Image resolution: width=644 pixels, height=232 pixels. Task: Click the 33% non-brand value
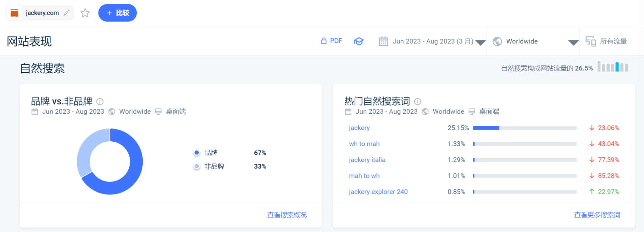(260, 167)
